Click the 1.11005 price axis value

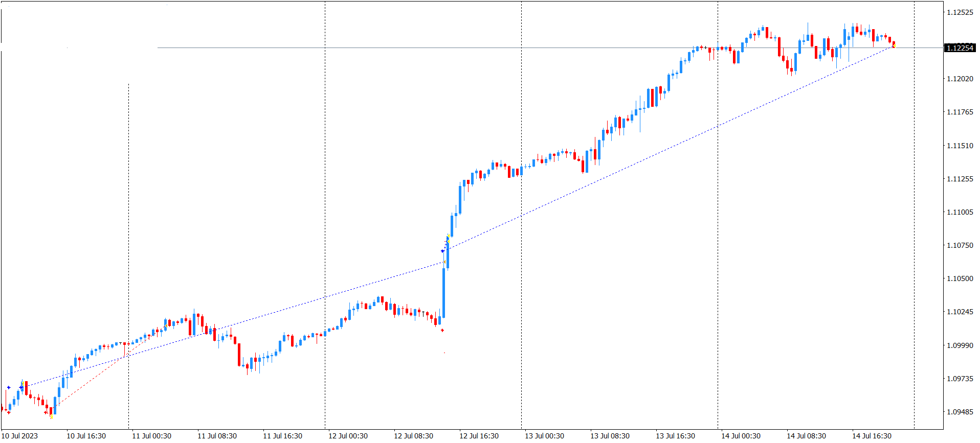pyautogui.click(x=960, y=212)
